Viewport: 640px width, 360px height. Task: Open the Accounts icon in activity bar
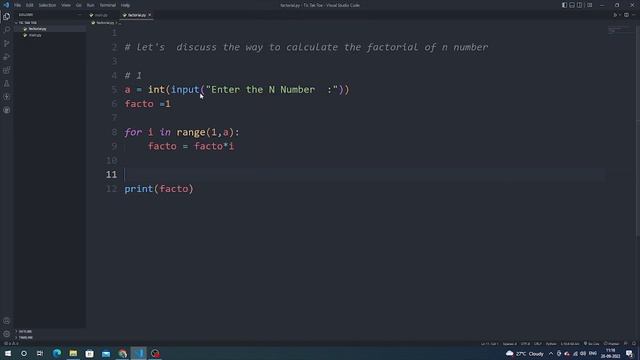click(x=7, y=321)
